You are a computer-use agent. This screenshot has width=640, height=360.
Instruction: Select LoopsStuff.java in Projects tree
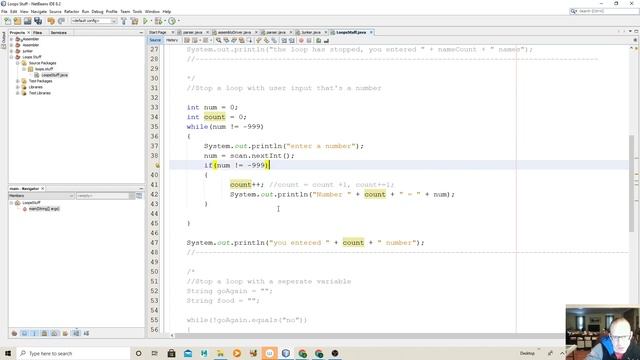(x=55, y=75)
